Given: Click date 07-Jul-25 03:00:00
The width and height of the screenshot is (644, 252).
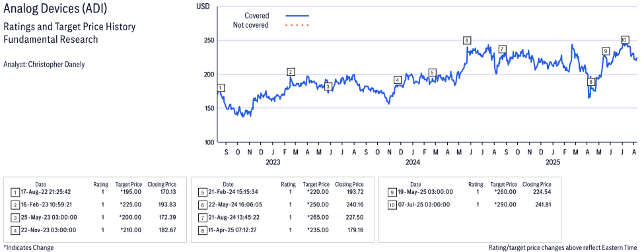Looking at the screenshot, I should 423,205.
